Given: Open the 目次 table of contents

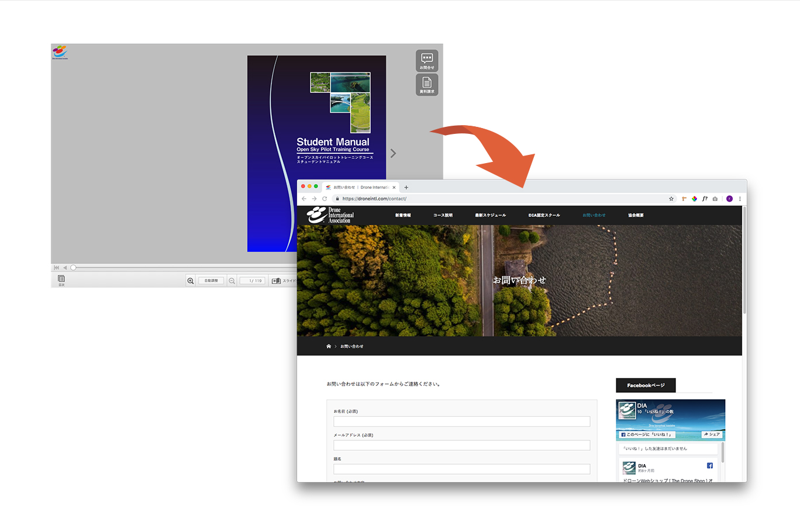Looking at the screenshot, I should [61, 280].
